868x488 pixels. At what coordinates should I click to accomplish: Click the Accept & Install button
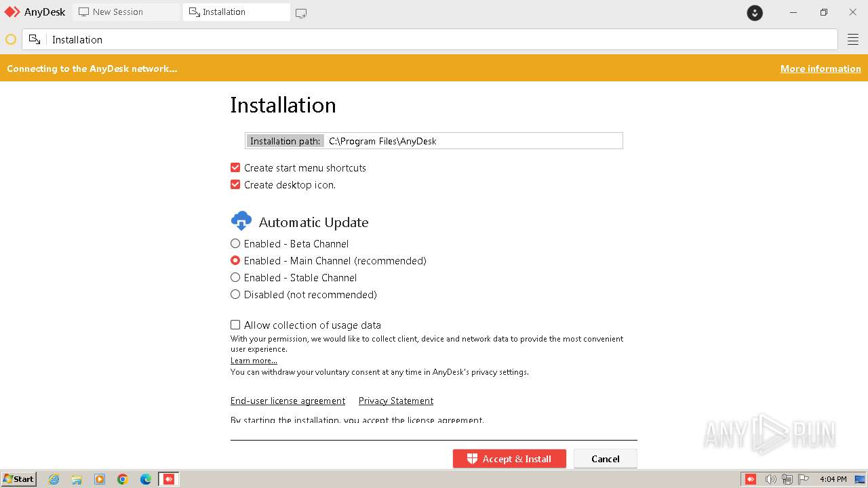[509, 459]
